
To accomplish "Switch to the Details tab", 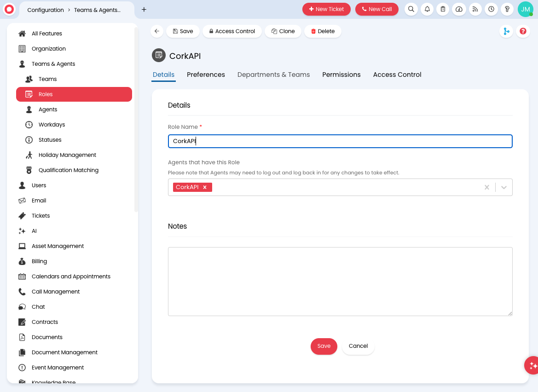I will tap(164, 75).
